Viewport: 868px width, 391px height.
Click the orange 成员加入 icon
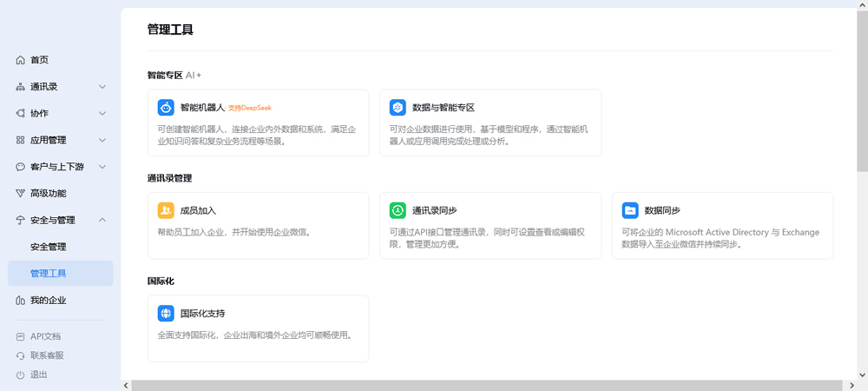coord(166,210)
